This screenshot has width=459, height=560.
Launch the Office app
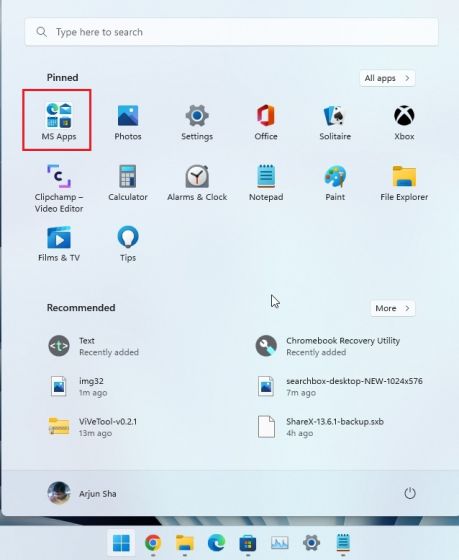pyautogui.click(x=266, y=122)
